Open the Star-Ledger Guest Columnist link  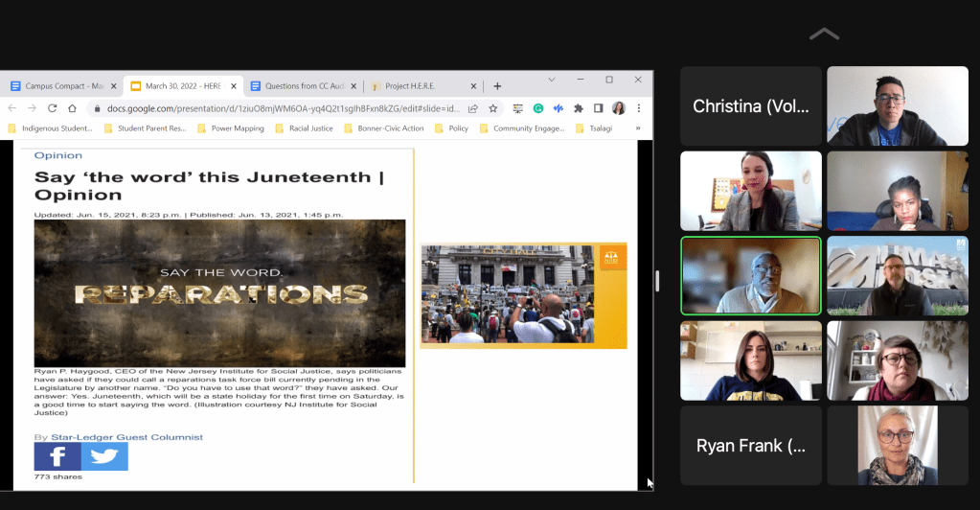(126, 437)
